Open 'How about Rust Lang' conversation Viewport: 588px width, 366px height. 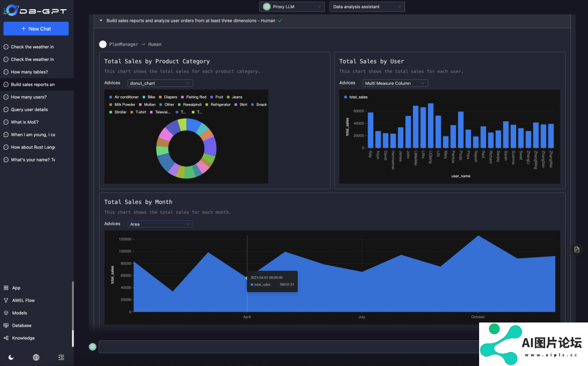pos(33,147)
